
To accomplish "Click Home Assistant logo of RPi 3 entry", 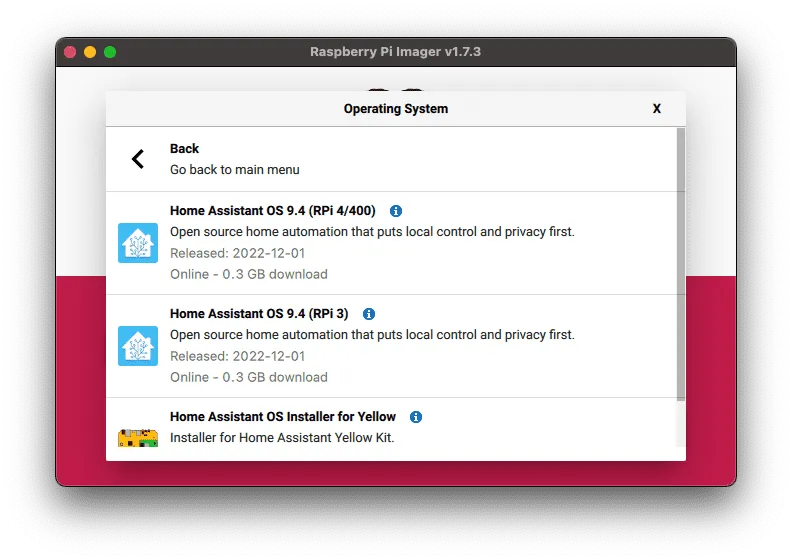I will (138, 346).
